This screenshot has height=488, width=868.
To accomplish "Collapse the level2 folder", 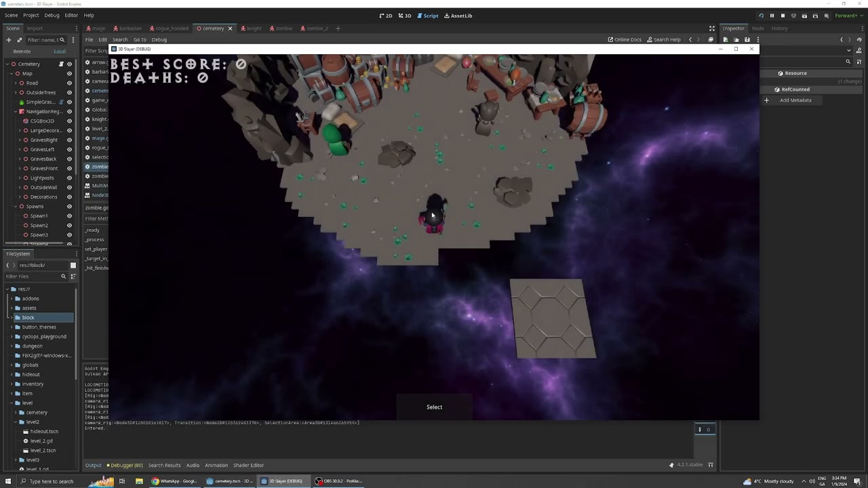I will click(16, 422).
